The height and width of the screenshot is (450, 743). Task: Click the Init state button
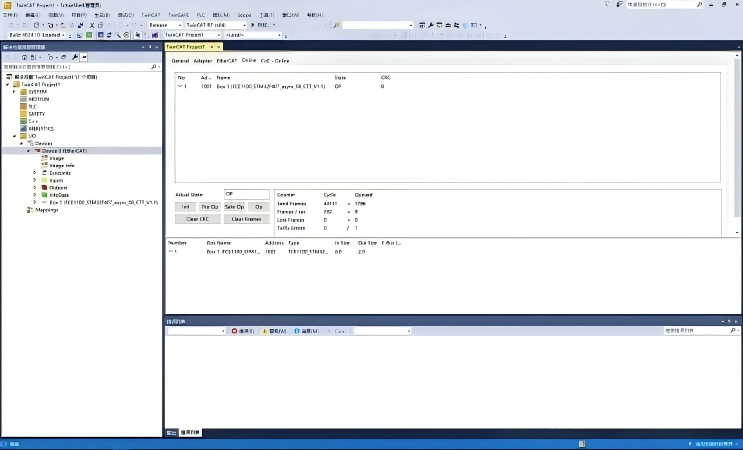[x=185, y=207]
